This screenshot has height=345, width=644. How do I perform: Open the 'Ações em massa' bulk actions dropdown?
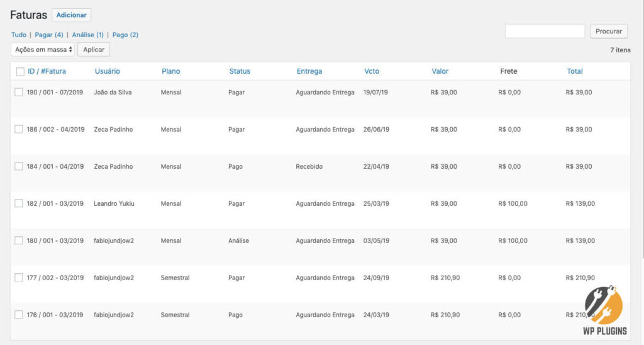(43, 49)
